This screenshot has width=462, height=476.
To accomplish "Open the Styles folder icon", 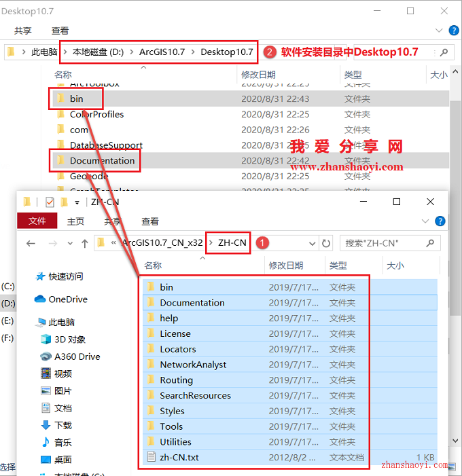I will click(x=151, y=410).
